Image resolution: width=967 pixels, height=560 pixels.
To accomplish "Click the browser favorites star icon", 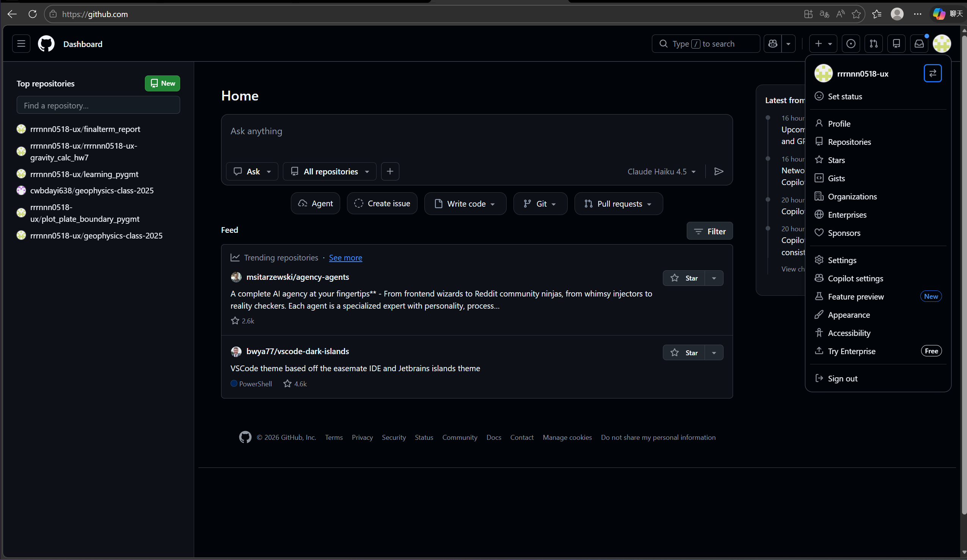I will pos(856,14).
